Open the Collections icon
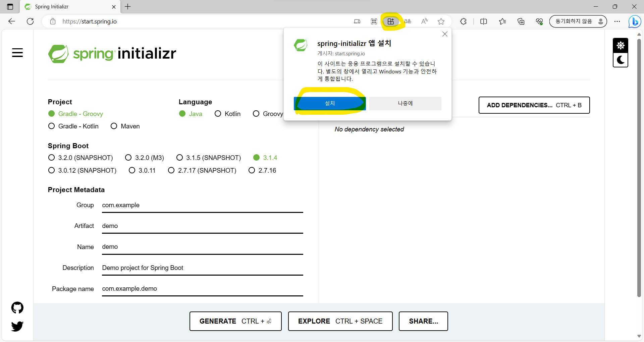 [x=521, y=21]
